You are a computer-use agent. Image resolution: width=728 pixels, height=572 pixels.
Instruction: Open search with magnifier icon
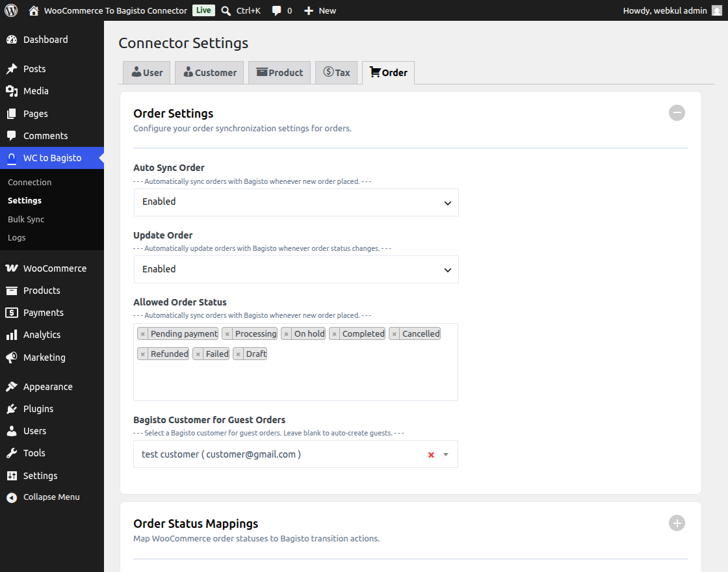tap(226, 10)
